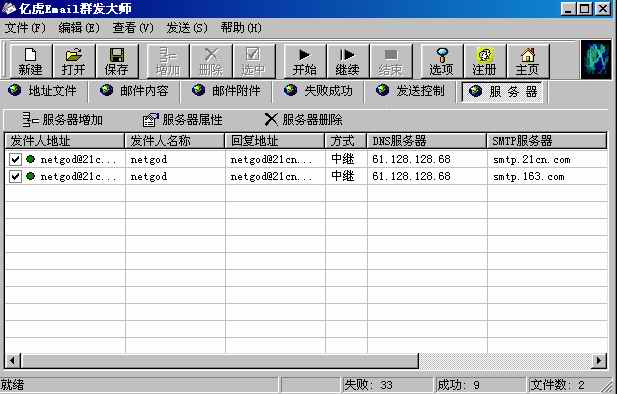Screen dimensions: 617x394
Task: Click green status dot in smtp.21cn.com row
Action: pyautogui.click(x=30, y=159)
